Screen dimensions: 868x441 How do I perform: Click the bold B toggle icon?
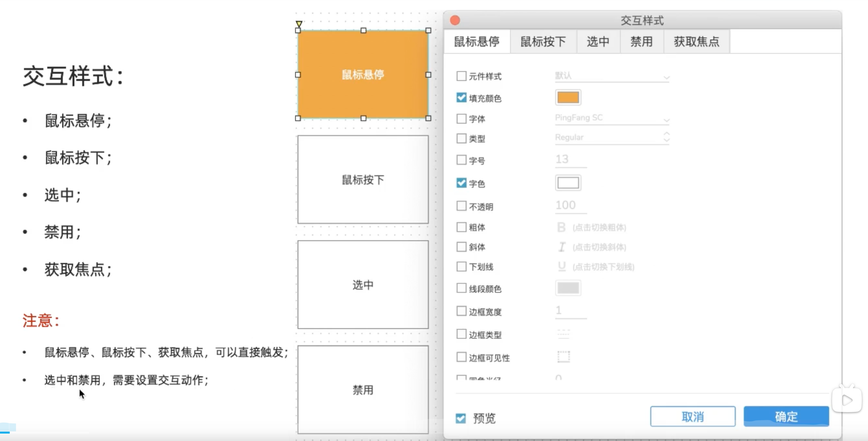[561, 227]
